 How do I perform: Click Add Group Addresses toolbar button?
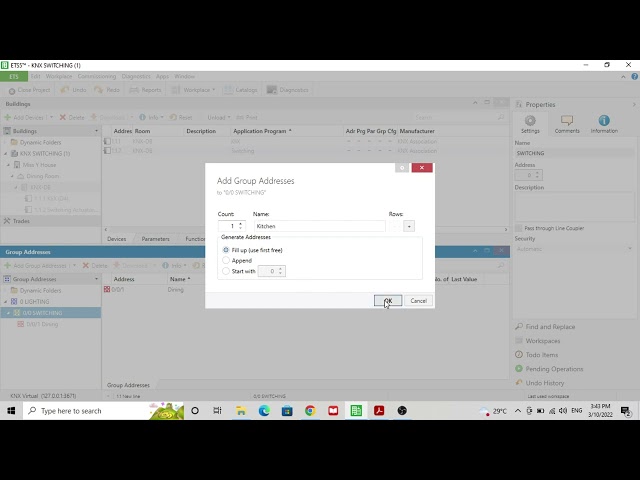click(x=36, y=266)
